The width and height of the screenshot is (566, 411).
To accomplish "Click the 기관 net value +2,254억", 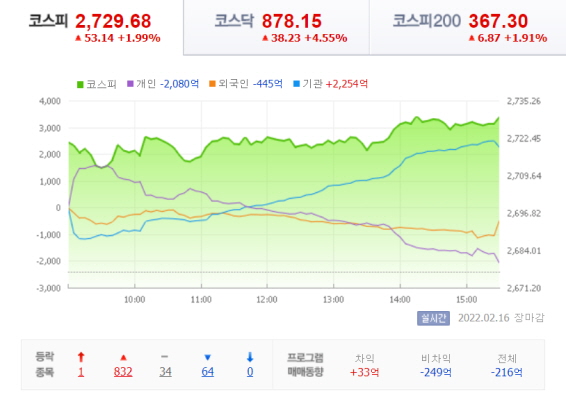I will tap(347, 84).
